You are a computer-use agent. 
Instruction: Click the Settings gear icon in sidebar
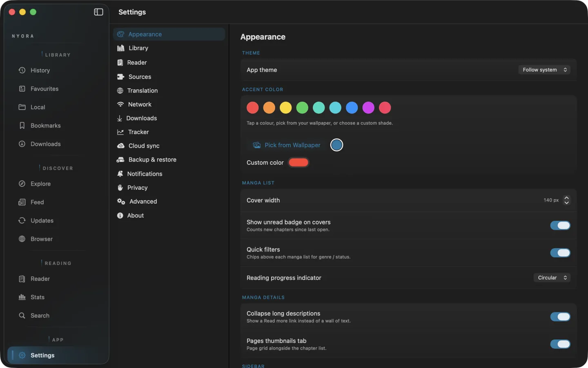(22, 355)
